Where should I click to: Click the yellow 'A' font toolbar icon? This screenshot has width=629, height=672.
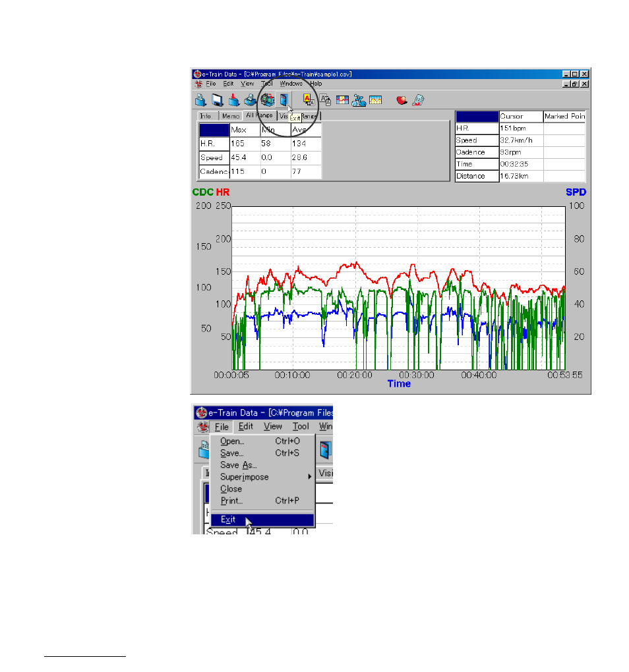[x=309, y=100]
